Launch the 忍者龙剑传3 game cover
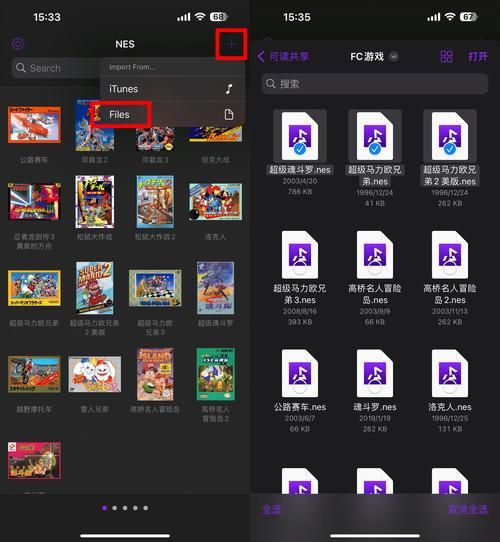The image size is (500, 542). tap(34, 202)
